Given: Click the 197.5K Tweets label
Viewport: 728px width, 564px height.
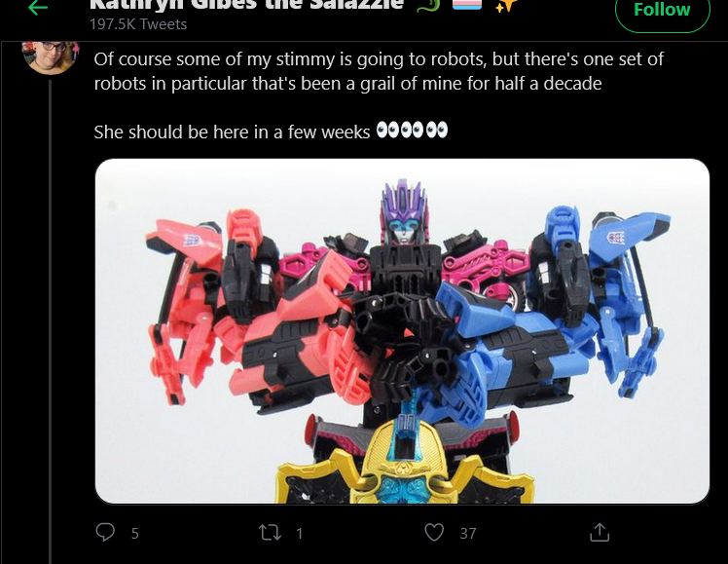Looking at the screenshot, I should tap(138, 24).
